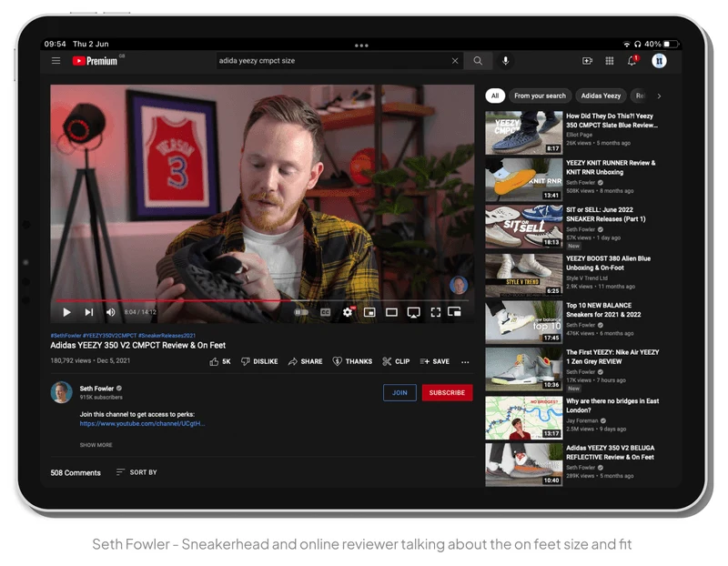Open picture-in-picture
Image resolution: width=728 pixels, height=566 pixels.
point(454,311)
